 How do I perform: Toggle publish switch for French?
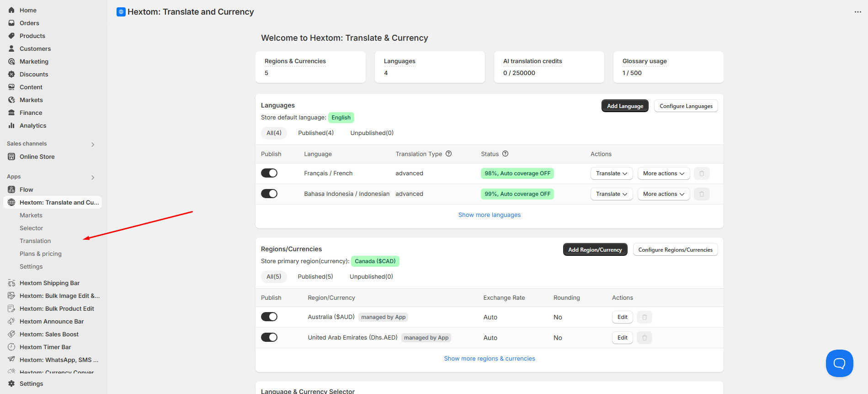(x=269, y=173)
